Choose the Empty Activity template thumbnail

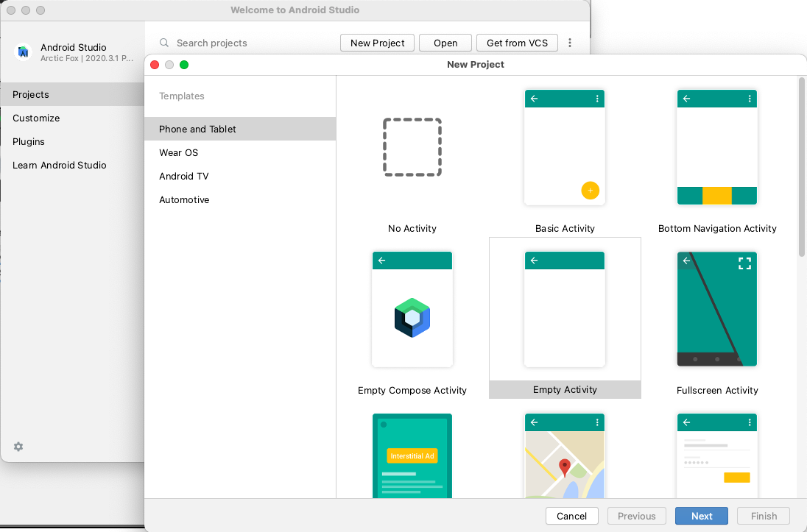coord(565,309)
